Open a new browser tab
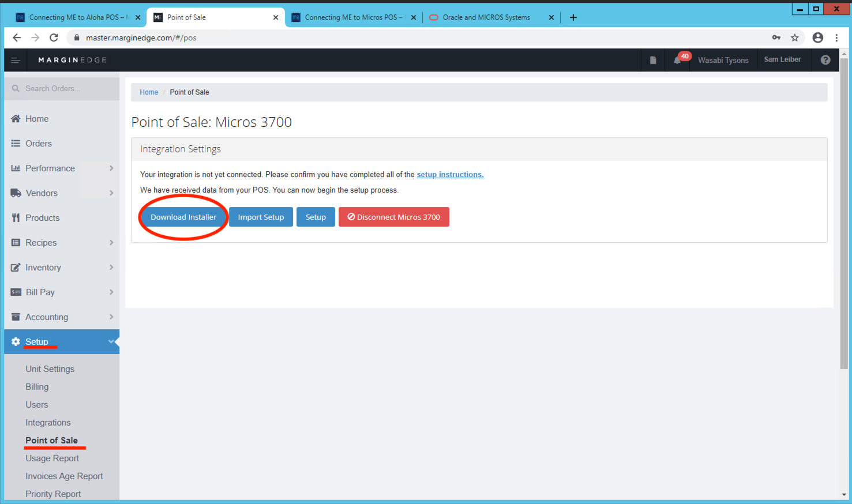The width and height of the screenshot is (852, 504). pos(573,17)
